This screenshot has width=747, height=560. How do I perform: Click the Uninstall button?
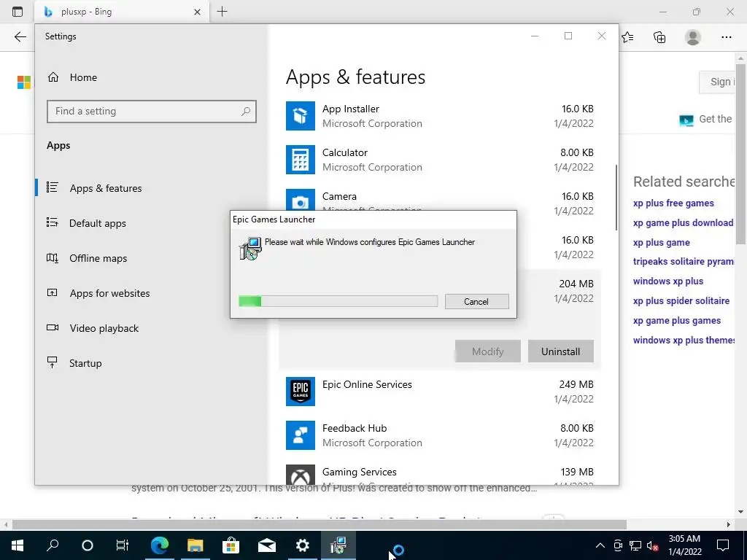[x=561, y=351]
